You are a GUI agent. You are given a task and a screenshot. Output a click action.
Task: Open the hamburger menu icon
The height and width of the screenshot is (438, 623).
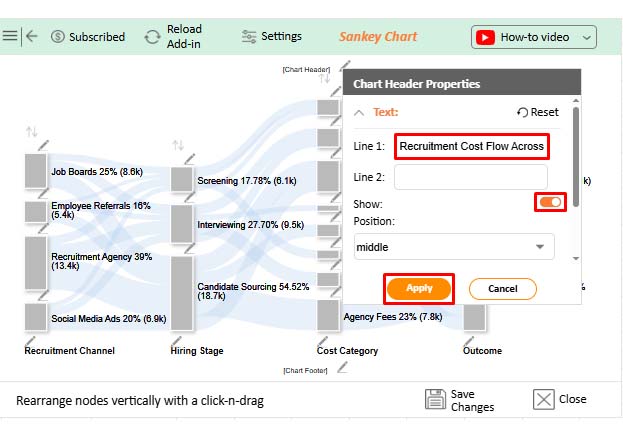point(10,36)
